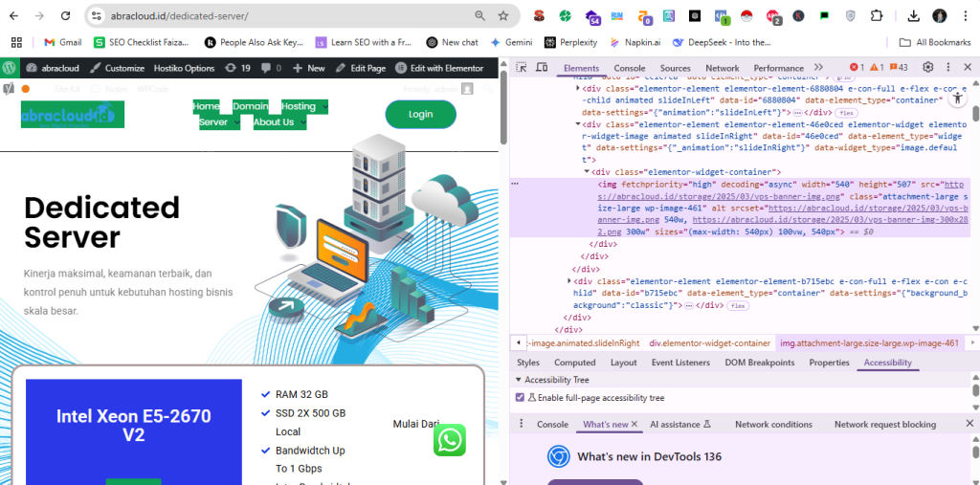
Task: Close the DevTools drawer
Action: click(970, 424)
